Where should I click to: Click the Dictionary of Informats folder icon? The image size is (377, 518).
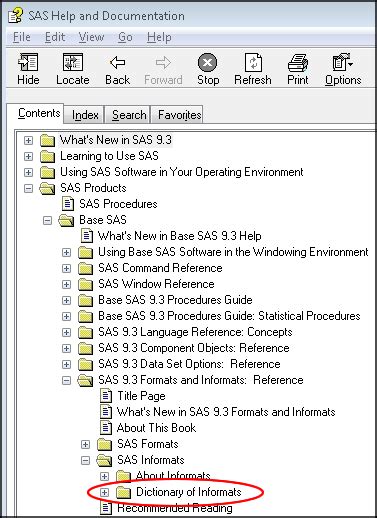pyautogui.click(x=123, y=492)
